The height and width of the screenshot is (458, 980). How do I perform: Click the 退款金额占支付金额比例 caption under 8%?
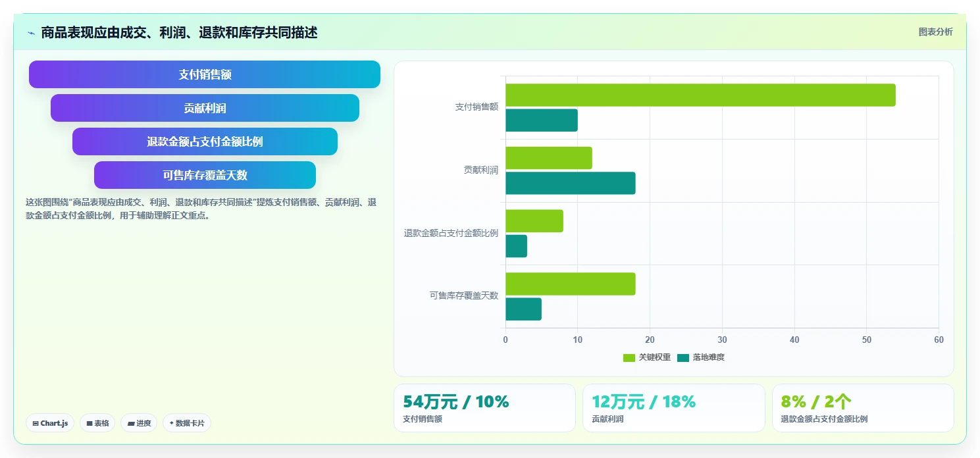[824, 419]
